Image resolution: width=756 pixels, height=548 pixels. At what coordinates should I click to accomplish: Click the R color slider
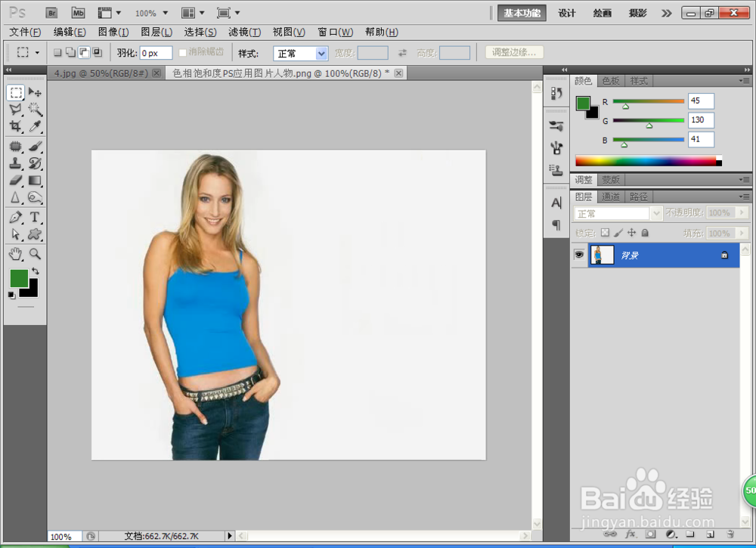(x=648, y=101)
